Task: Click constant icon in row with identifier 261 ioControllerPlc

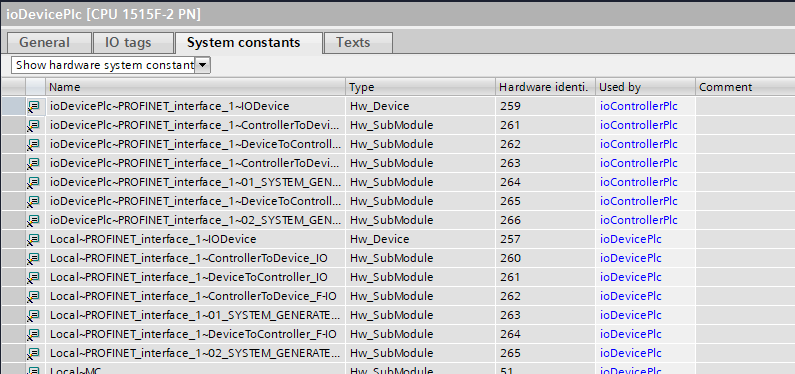Action: pos(33,125)
